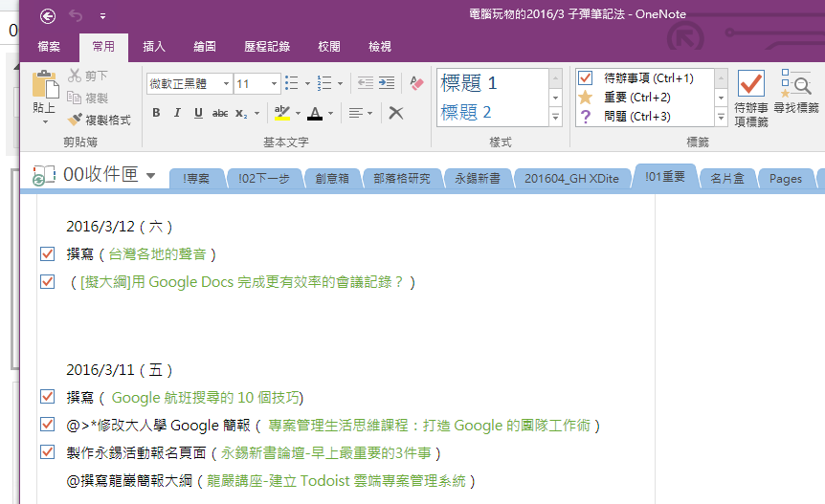Uncheck 撰寫 Google 航班搜尋 checkbox
825x504 pixels.
tap(47, 397)
